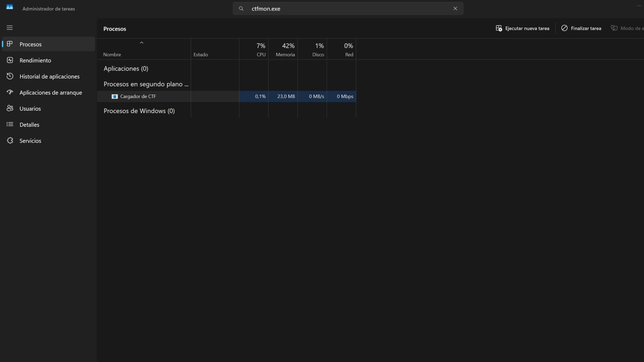Click the Finalizar tarea circle-slash icon
Viewport: 644px width, 362px height.
click(564, 28)
